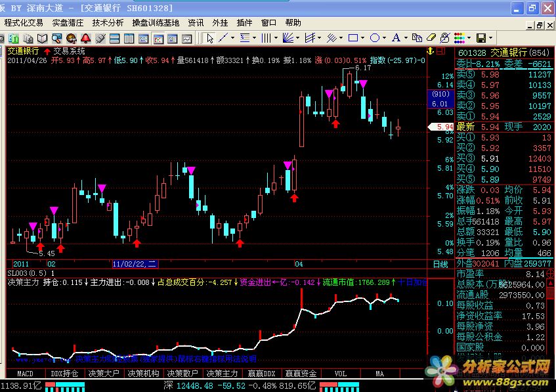Select the rectangle drawing tool
The height and width of the screenshot is (392, 556).
[x=353, y=38]
